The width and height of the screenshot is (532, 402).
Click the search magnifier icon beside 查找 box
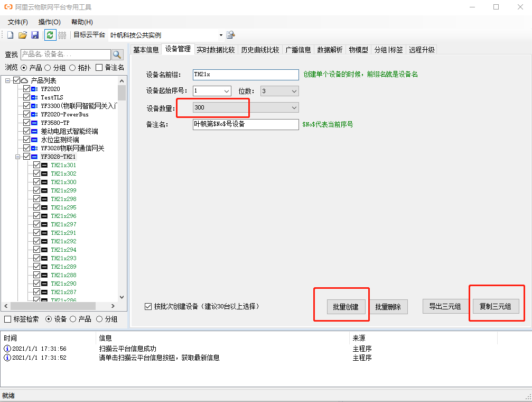117,54
